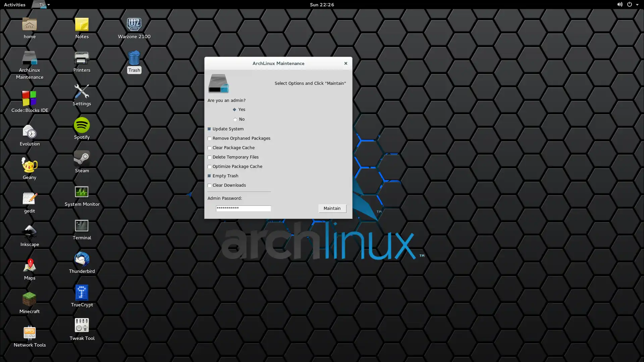
Task: Click the Admin Password input field
Action: click(x=243, y=208)
